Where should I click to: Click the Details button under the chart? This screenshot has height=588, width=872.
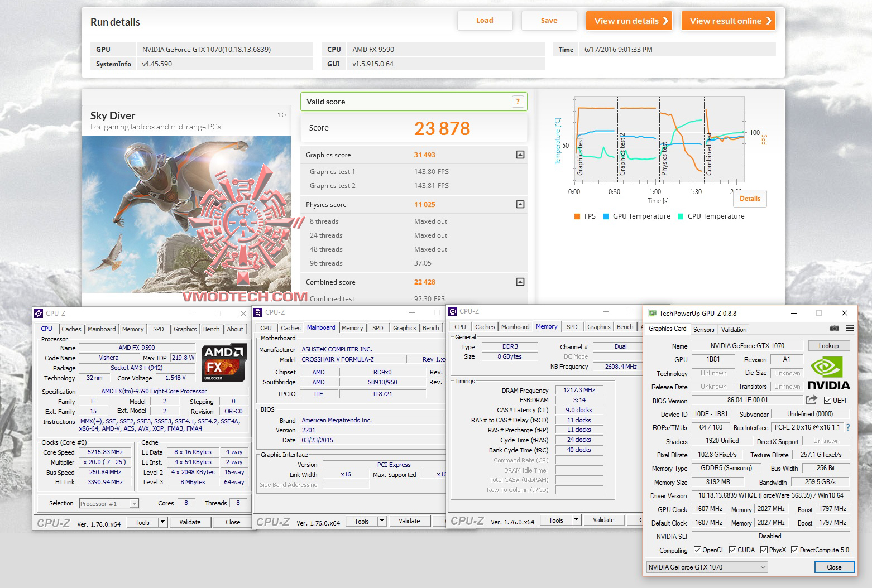pos(750,199)
